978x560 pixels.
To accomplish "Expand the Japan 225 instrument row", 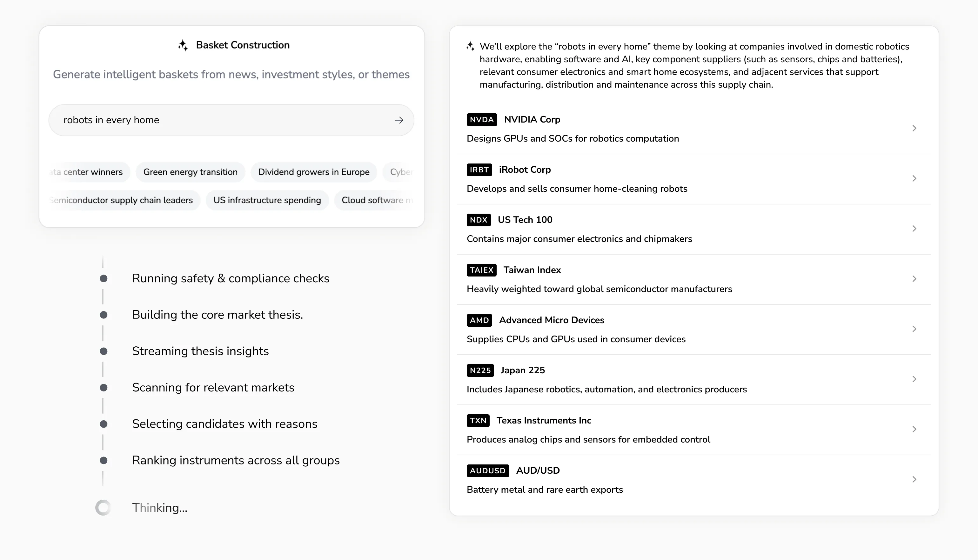I will click(914, 379).
